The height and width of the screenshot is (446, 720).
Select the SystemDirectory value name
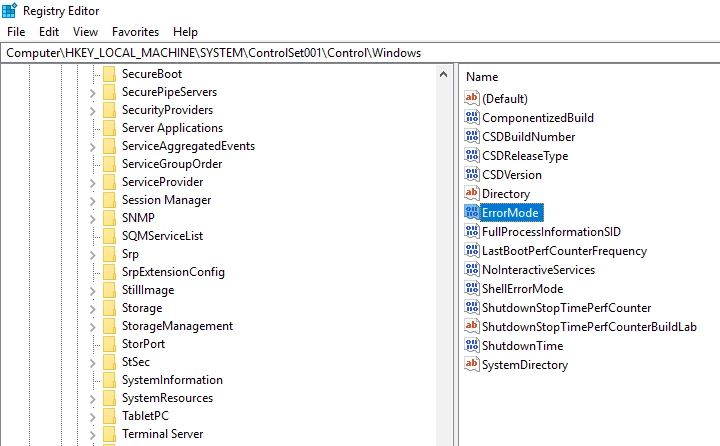pyautogui.click(x=525, y=365)
